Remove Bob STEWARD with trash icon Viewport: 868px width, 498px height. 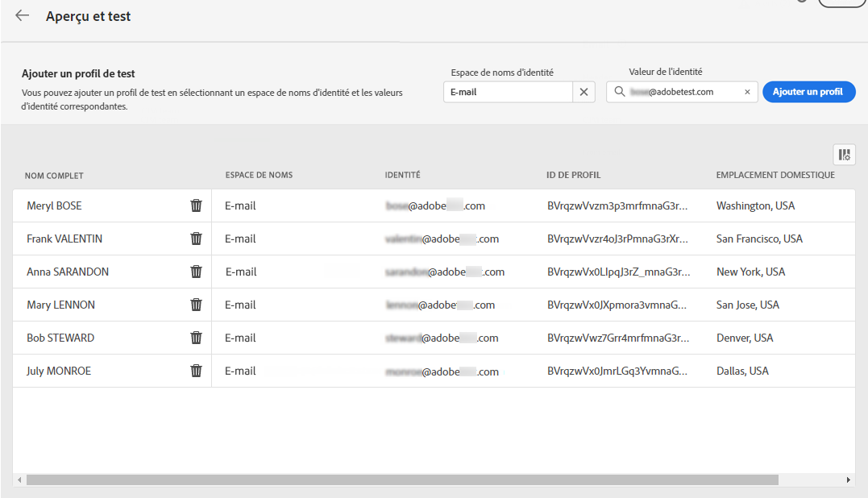(x=196, y=338)
